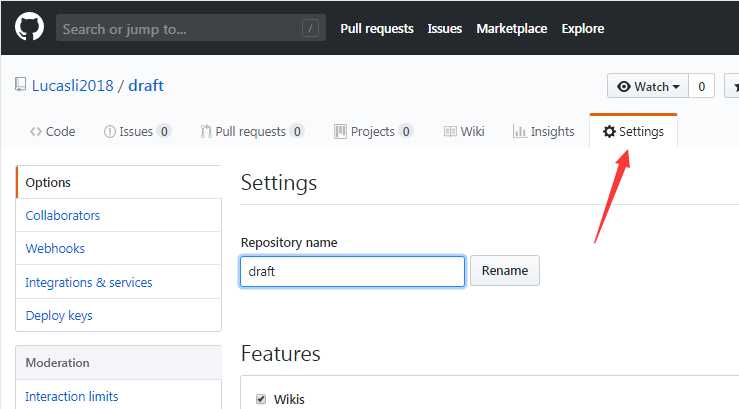Open the Lucasli2018 user profile link

pyautogui.click(x=73, y=86)
